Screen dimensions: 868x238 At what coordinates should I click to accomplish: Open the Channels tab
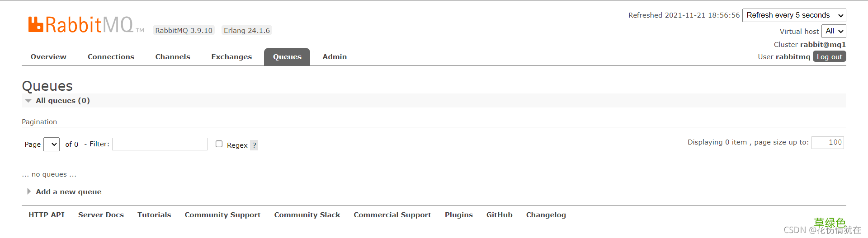[173, 57]
